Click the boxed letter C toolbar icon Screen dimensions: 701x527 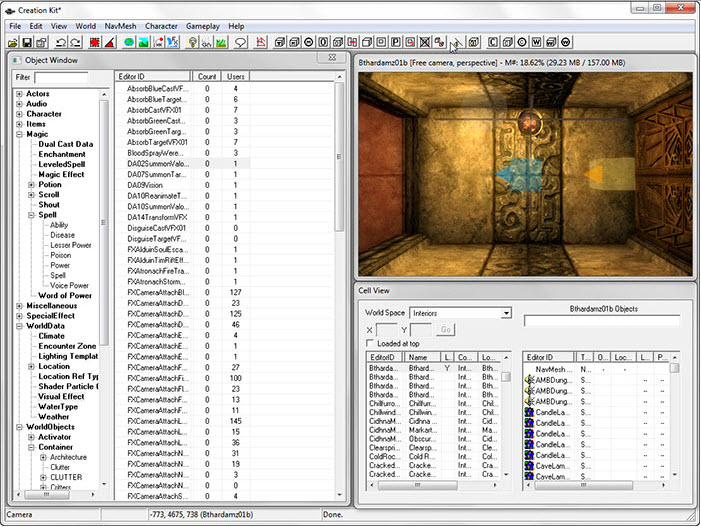coord(492,42)
